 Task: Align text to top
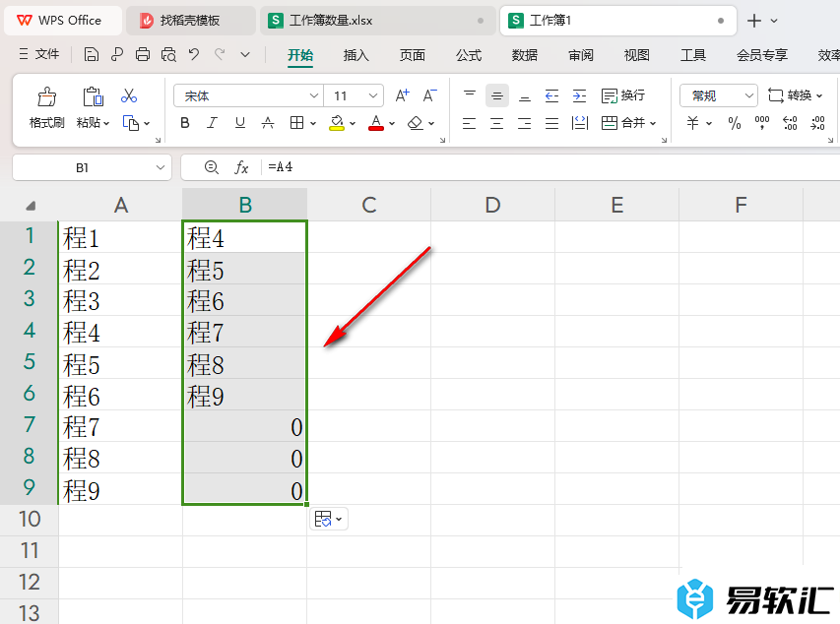pos(470,95)
